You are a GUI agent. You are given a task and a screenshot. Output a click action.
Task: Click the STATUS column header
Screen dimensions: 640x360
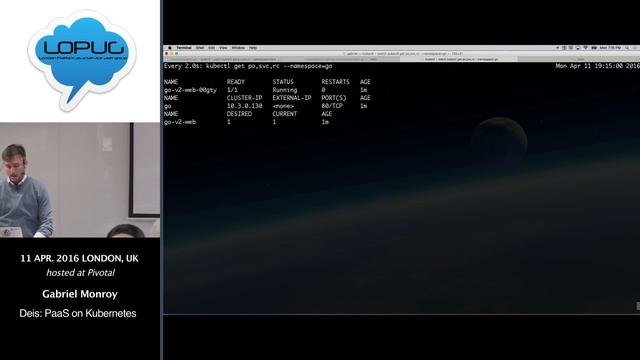[283, 82]
